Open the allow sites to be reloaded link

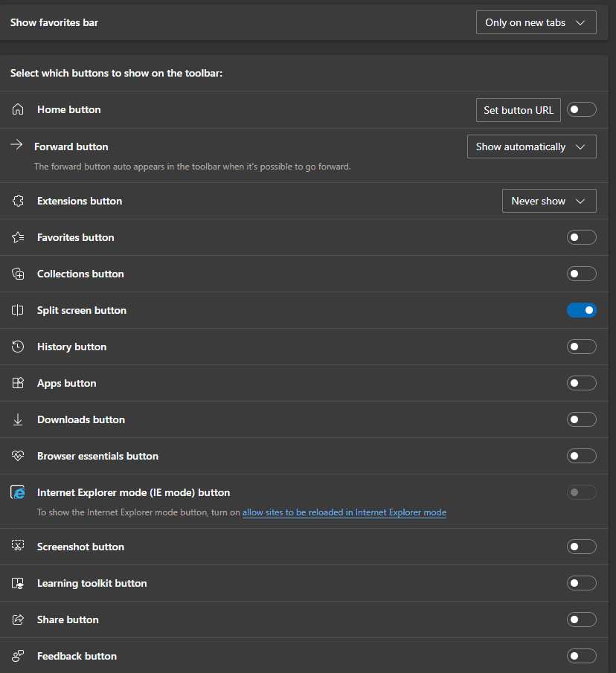click(x=344, y=512)
